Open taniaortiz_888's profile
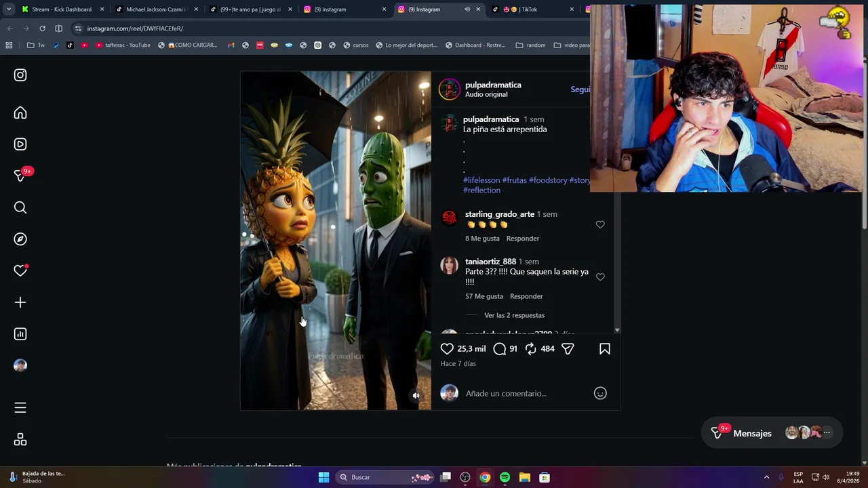 [x=490, y=262]
